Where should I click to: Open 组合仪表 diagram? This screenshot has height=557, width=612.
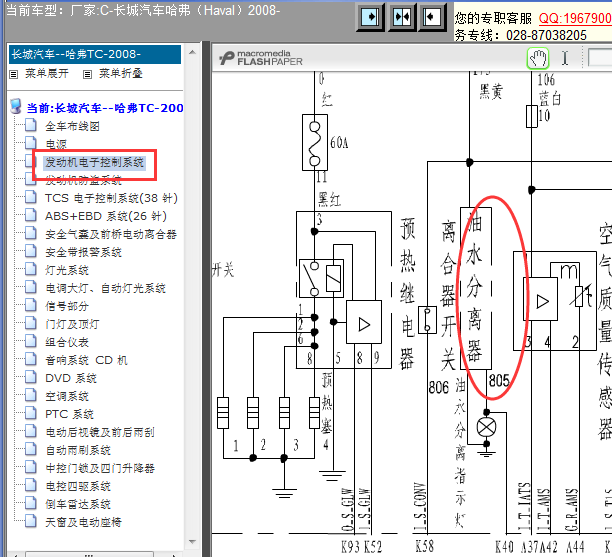[67, 342]
